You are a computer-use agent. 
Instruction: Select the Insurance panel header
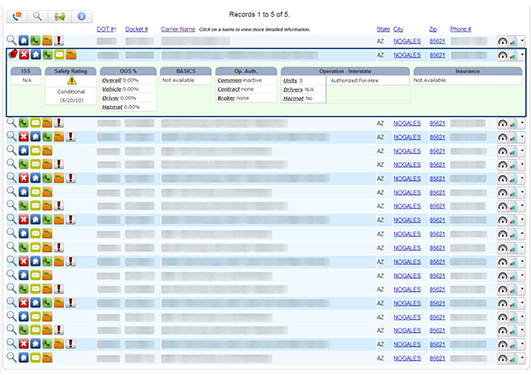pos(468,71)
